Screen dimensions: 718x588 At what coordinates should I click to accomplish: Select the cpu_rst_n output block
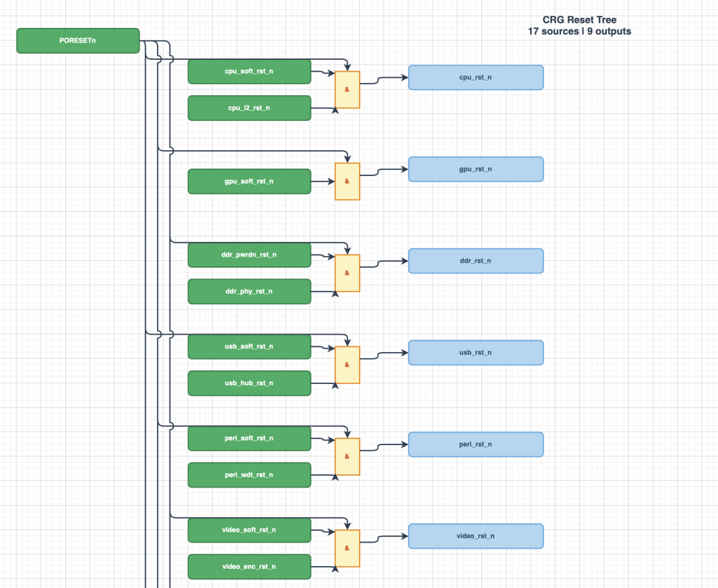[476, 77]
